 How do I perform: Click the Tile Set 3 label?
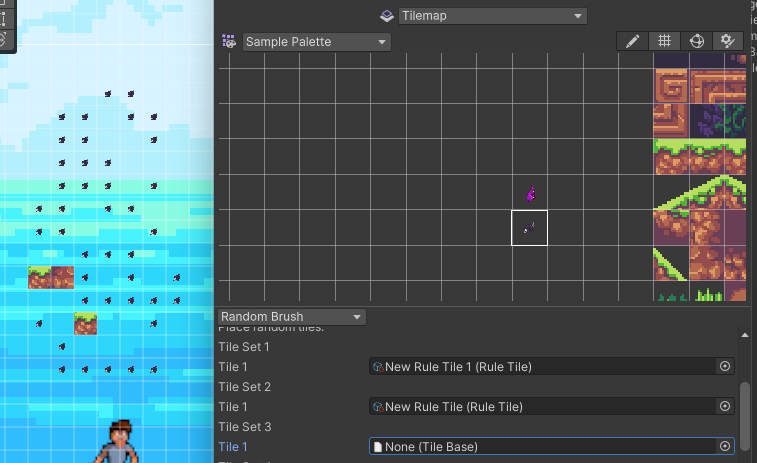click(245, 427)
